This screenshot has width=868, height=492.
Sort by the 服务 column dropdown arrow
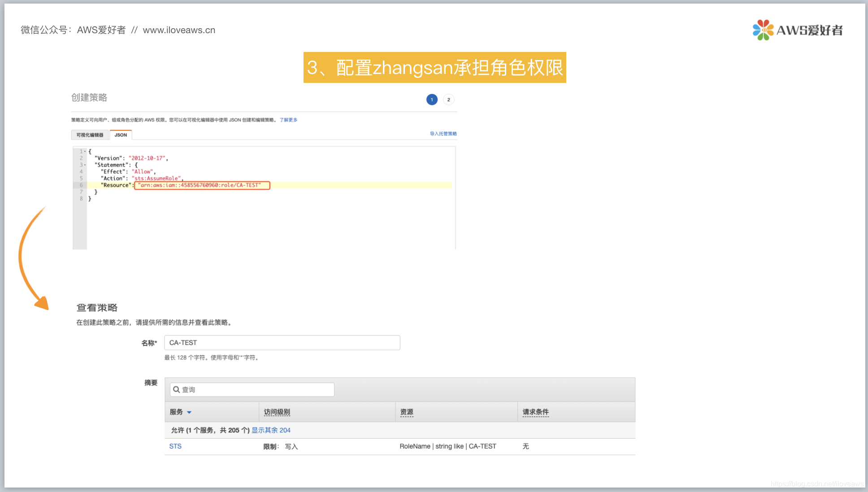pos(189,412)
